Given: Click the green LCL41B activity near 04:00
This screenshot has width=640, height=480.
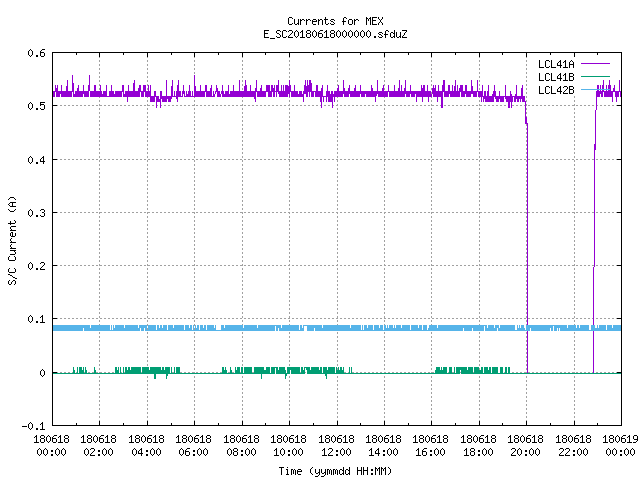Looking at the screenshot, I should click(x=147, y=371).
